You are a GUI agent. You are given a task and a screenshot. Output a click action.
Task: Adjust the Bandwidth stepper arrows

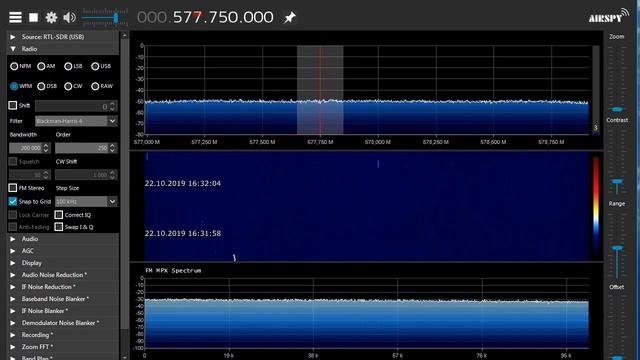46,148
